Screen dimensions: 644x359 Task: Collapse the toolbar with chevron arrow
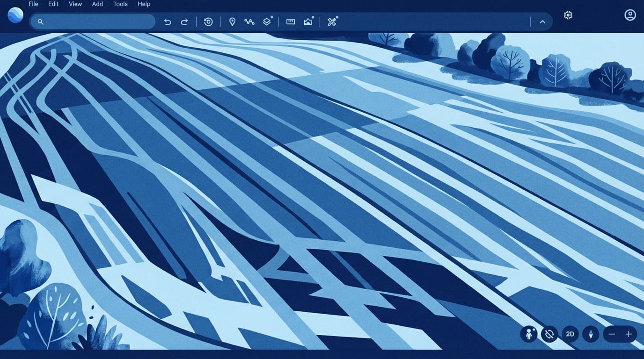pyautogui.click(x=542, y=22)
